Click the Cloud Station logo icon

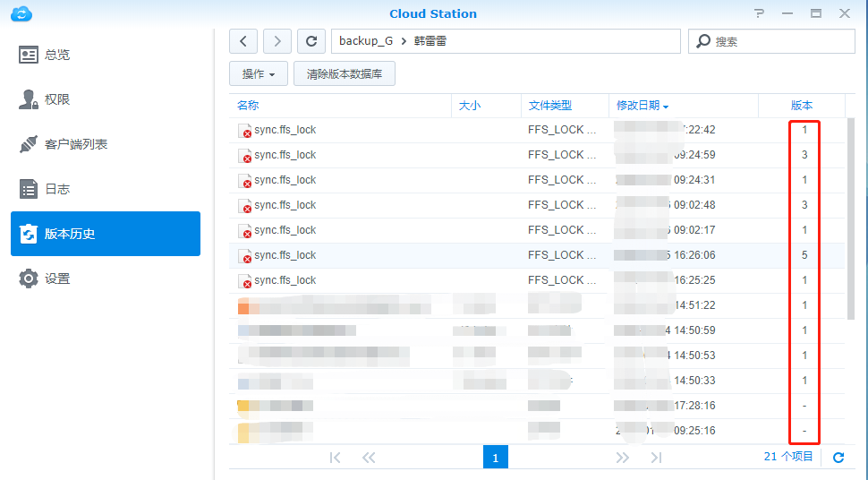21,13
